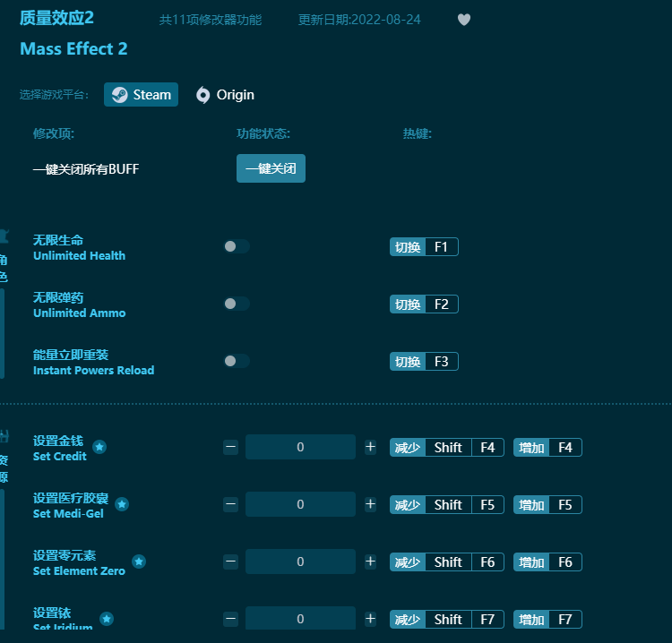Click the 'Instant Powers Reload' label

93,371
